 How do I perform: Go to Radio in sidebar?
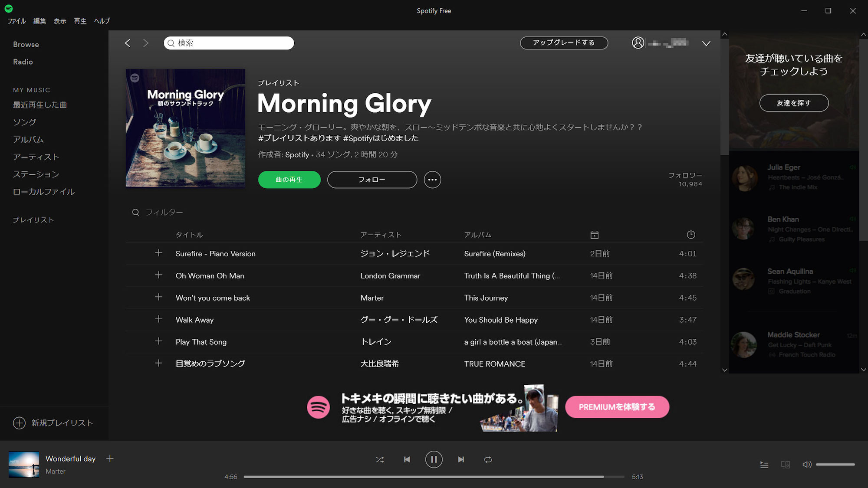pyautogui.click(x=23, y=62)
